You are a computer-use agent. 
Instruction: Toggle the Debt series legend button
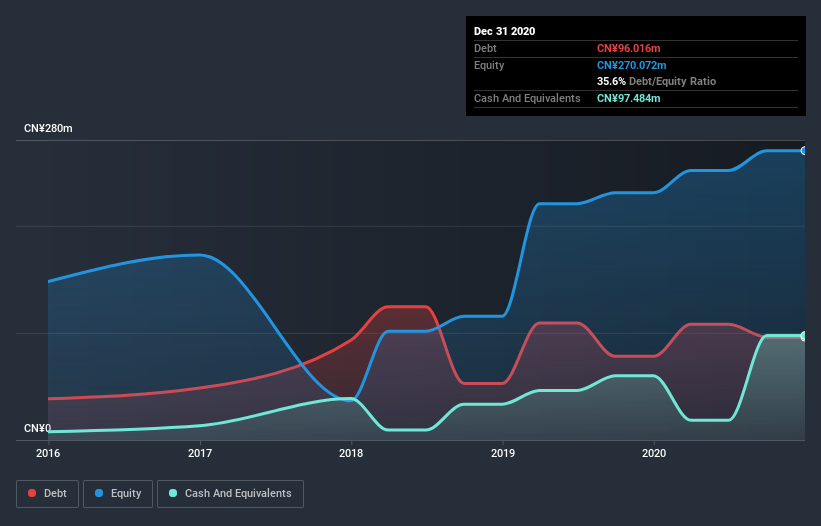48,494
